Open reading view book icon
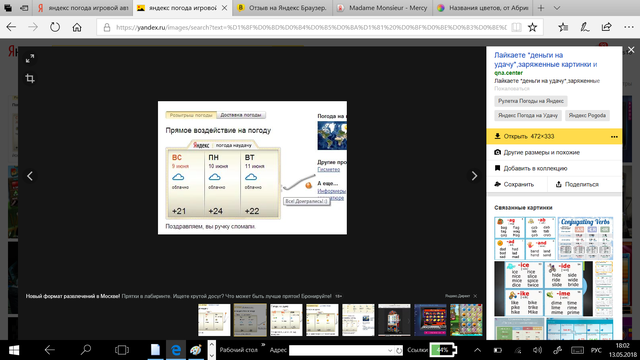 (516, 27)
